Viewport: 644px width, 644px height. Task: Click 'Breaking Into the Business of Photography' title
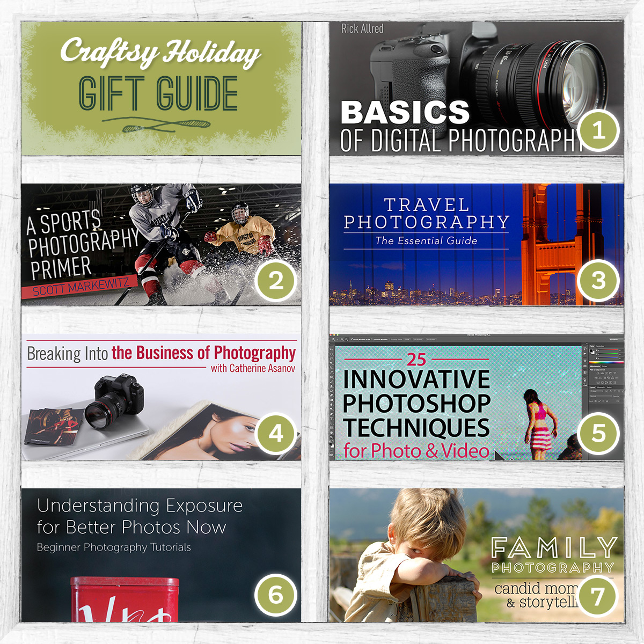coord(161,353)
